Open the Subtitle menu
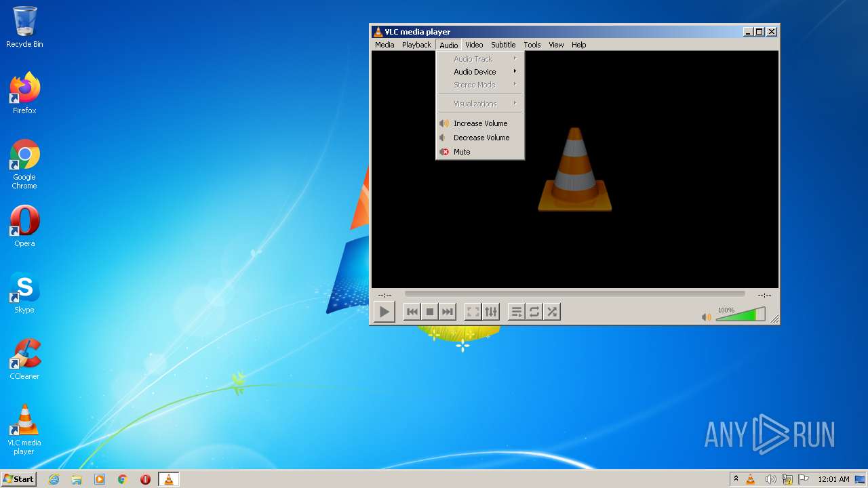Image resolution: width=868 pixels, height=488 pixels. tap(503, 45)
